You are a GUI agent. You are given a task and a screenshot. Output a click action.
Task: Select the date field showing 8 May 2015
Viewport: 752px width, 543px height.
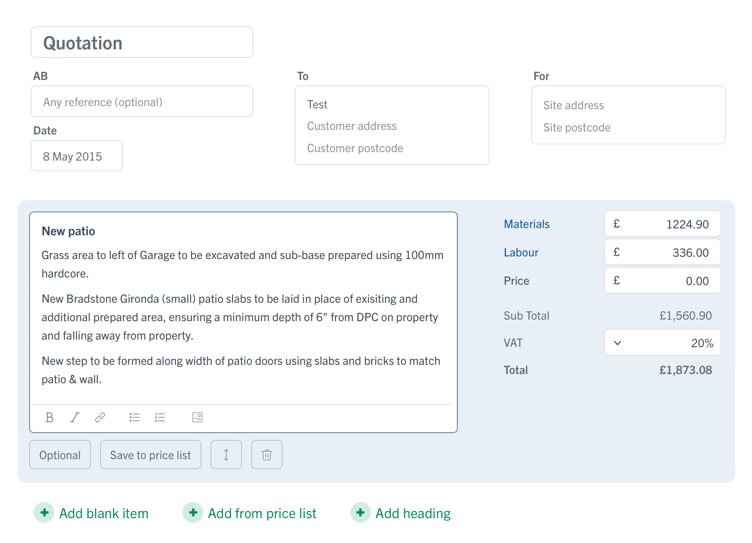click(77, 156)
